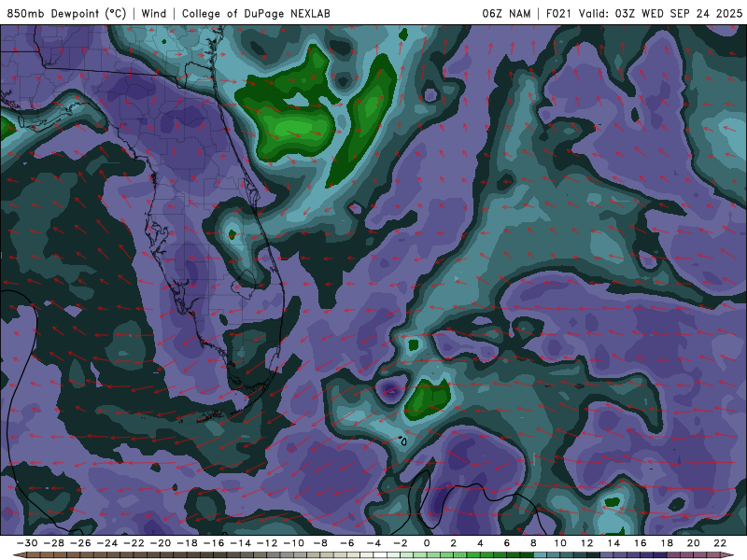Image resolution: width=747 pixels, height=560 pixels.
Task: Click the '-24' colorbar label
Action: point(107,543)
